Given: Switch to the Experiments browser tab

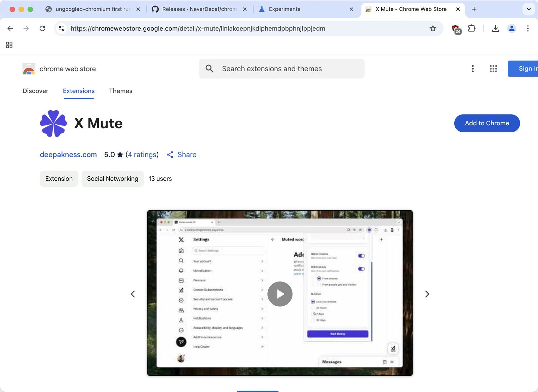Looking at the screenshot, I should 284,9.
